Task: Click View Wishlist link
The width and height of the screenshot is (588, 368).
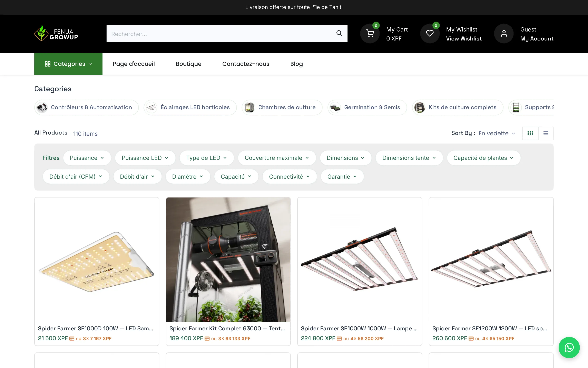Action: [464, 38]
